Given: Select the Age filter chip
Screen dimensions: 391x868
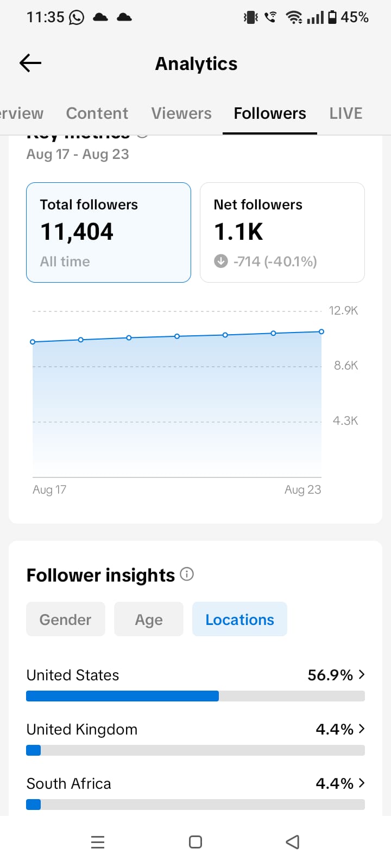Looking at the screenshot, I should coord(149,619).
